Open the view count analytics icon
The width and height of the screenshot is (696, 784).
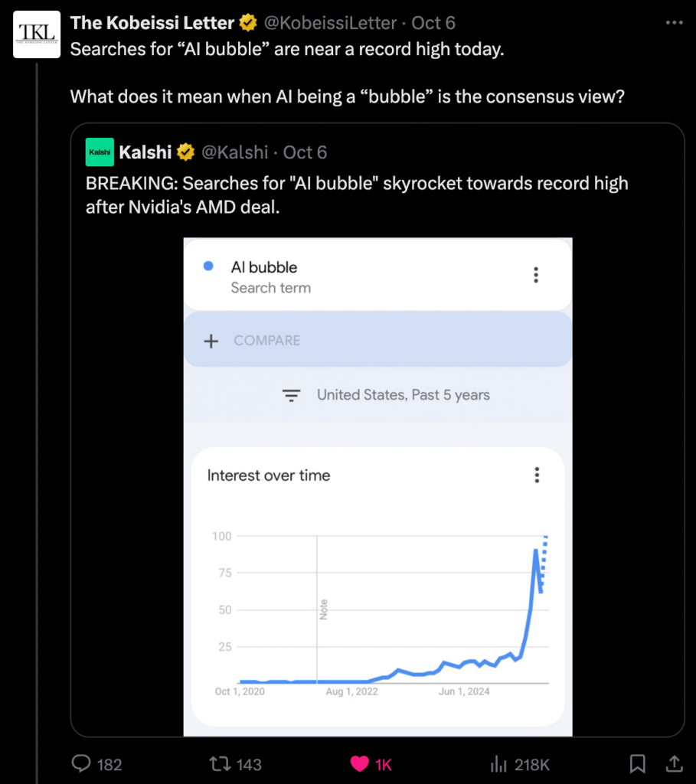click(498, 763)
